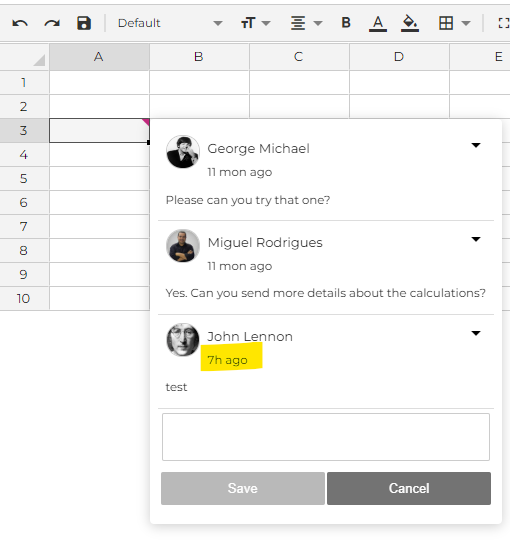
Task: Select row 1 header
Action: pos(24,82)
